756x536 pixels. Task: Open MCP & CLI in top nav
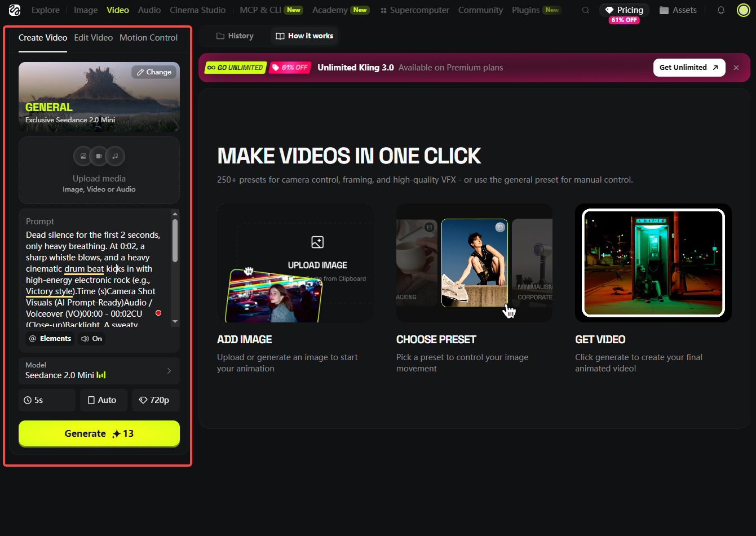pyautogui.click(x=271, y=10)
